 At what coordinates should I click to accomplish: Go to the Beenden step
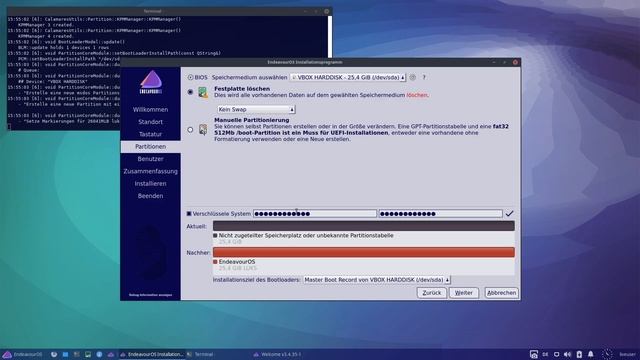click(150, 196)
